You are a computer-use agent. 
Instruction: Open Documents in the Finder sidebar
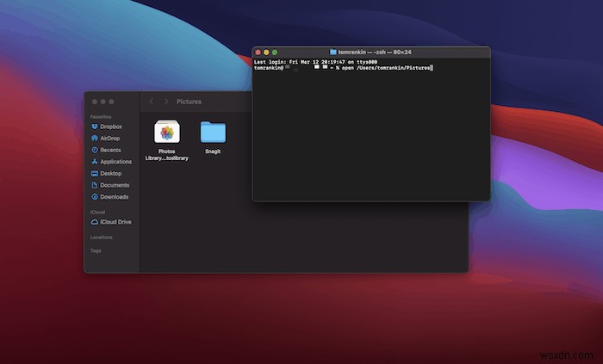coord(110,185)
